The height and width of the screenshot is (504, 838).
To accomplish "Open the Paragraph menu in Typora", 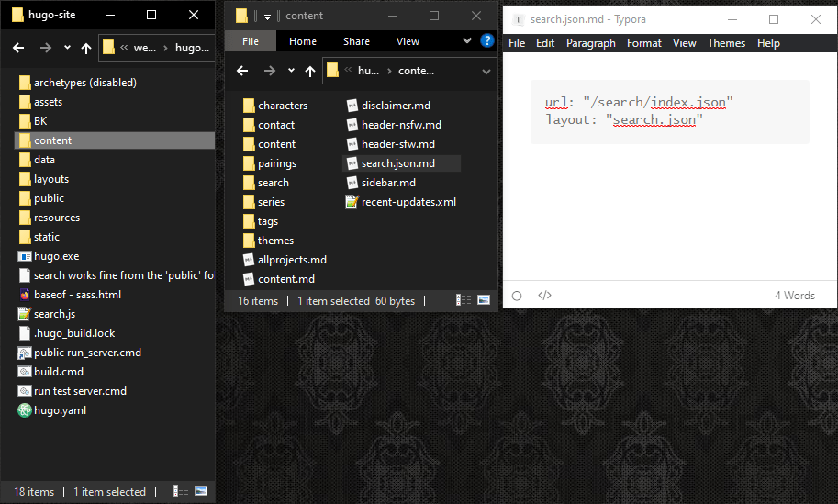I will click(590, 43).
